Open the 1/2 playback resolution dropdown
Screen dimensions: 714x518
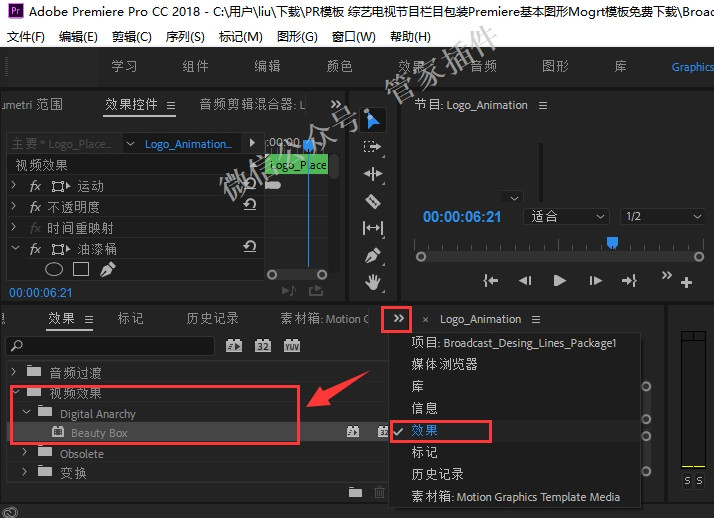coord(663,216)
